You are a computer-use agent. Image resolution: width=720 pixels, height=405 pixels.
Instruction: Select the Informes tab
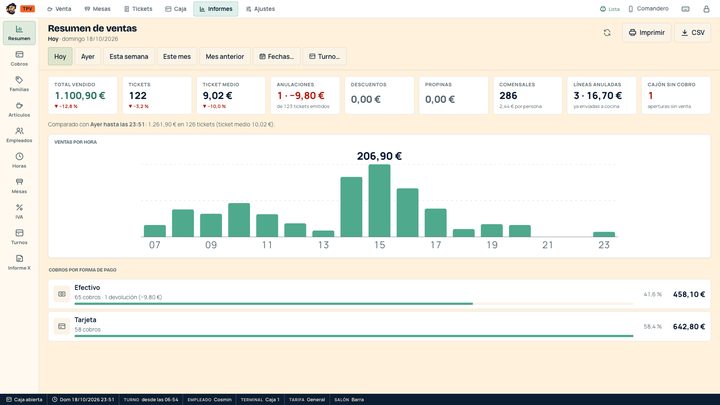pyautogui.click(x=216, y=9)
